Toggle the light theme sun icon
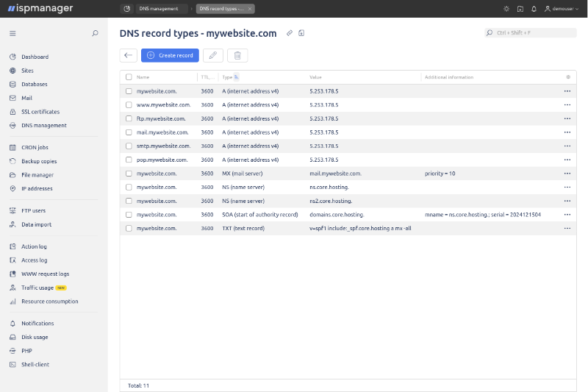This screenshot has height=392, width=588. 506,9
